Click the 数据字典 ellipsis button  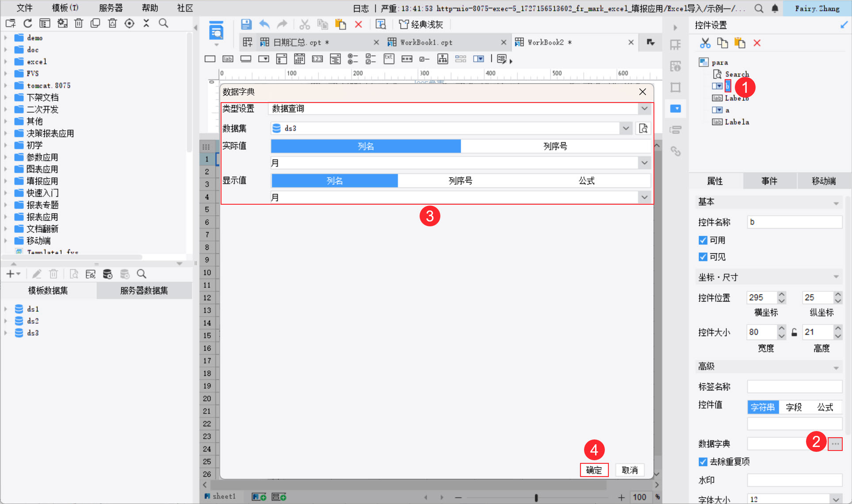835,443
